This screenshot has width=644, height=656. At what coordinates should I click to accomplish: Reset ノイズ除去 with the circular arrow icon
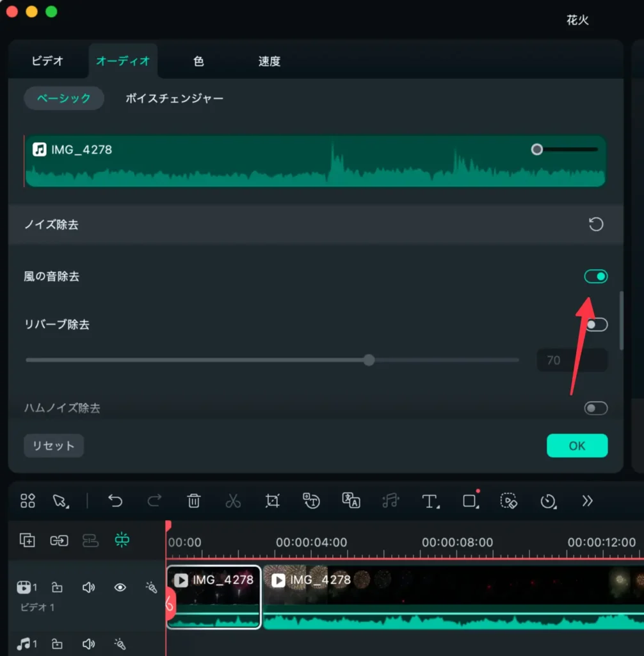[595, 225]
